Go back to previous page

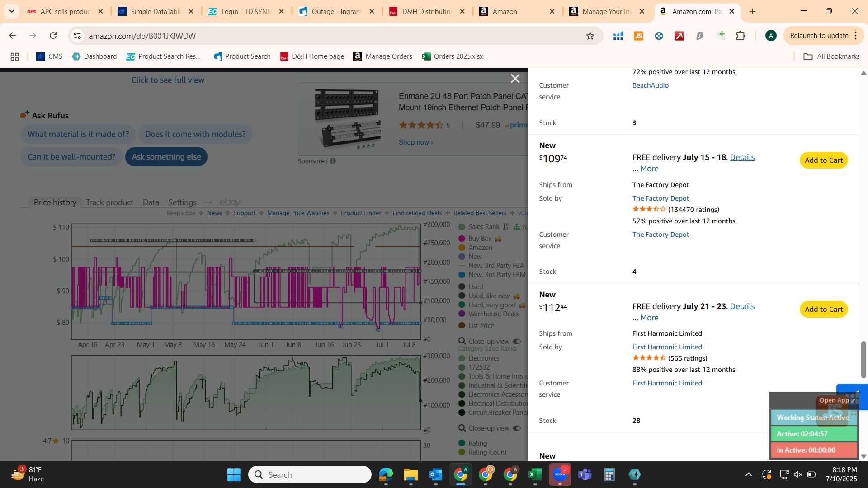[13, 36]
